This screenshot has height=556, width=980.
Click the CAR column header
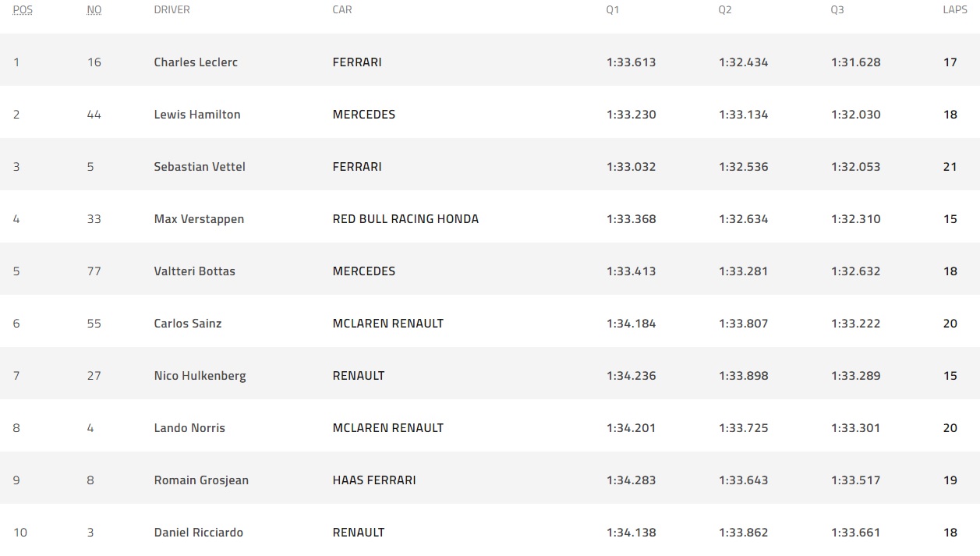coord(342,10)
